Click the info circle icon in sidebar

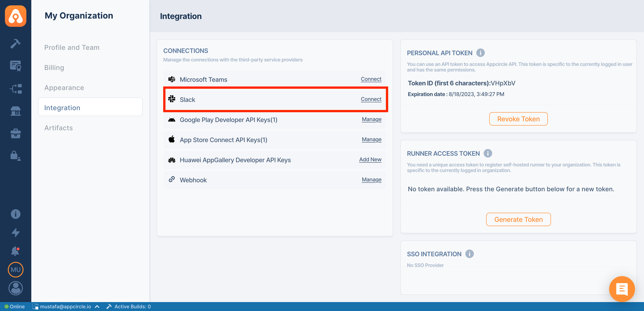[x=15, y=214]
